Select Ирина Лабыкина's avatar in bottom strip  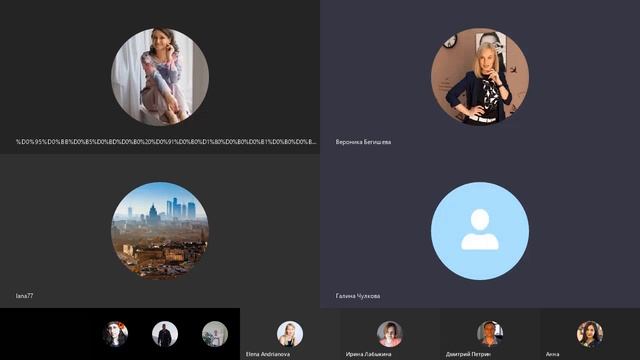tap(390, 333)
